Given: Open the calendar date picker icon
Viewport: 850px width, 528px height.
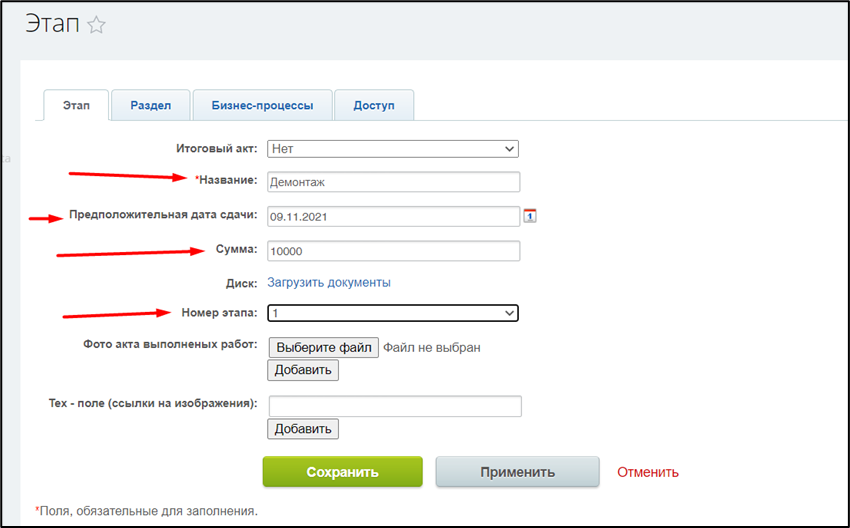Looking at the screenshot, I should (530, 215).
